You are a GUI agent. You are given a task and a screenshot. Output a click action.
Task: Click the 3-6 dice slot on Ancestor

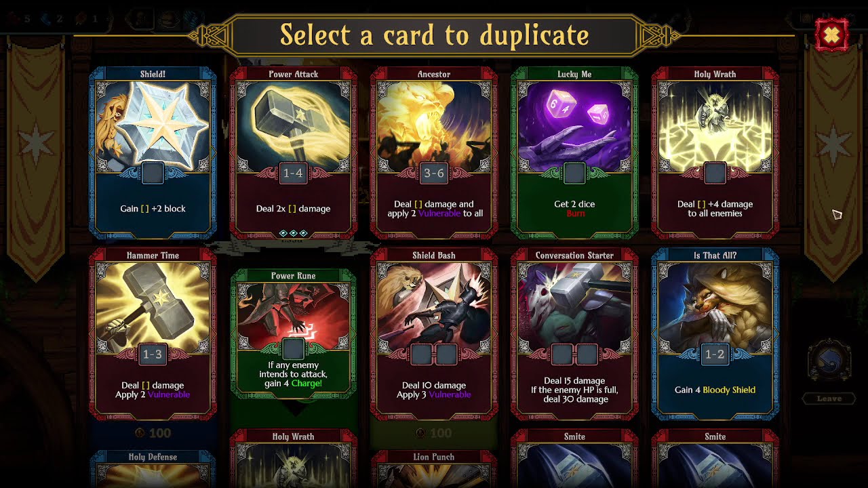tap(434, 173)
